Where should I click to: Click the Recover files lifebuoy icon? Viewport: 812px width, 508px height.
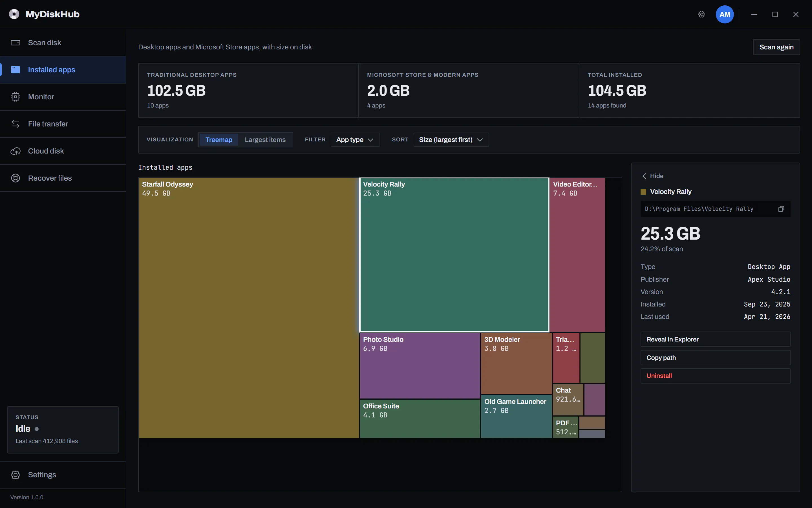(16, 178)
